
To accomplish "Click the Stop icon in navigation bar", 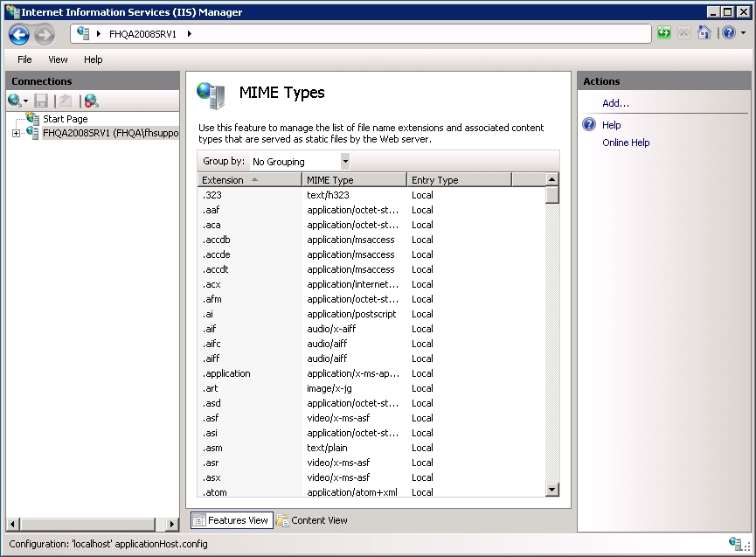I will tap(683, 33).
